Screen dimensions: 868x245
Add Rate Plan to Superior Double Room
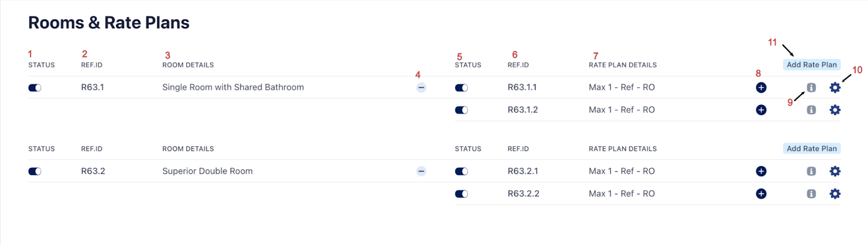click(812, 148)
